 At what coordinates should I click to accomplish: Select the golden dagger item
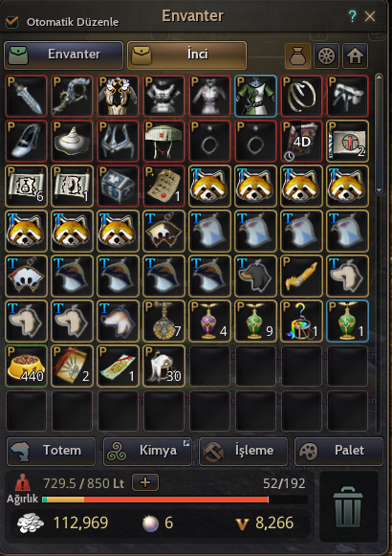coord(301,276)
